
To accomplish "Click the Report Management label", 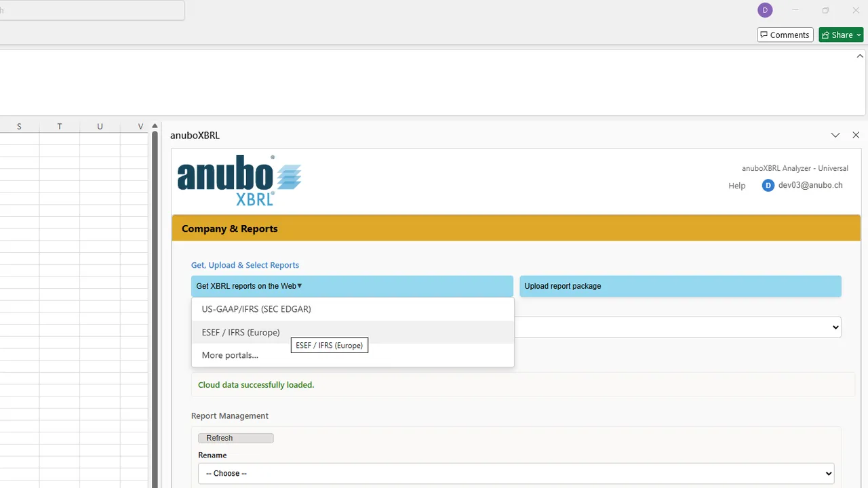I will pos(230,416).
